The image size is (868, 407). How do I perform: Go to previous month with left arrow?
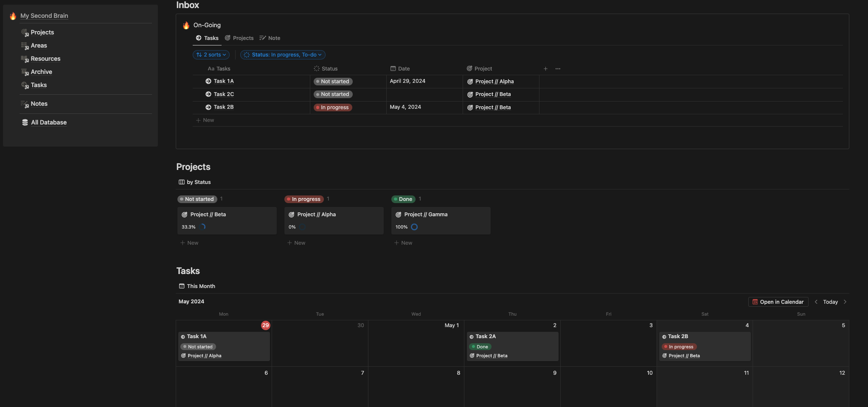[816, 302]
